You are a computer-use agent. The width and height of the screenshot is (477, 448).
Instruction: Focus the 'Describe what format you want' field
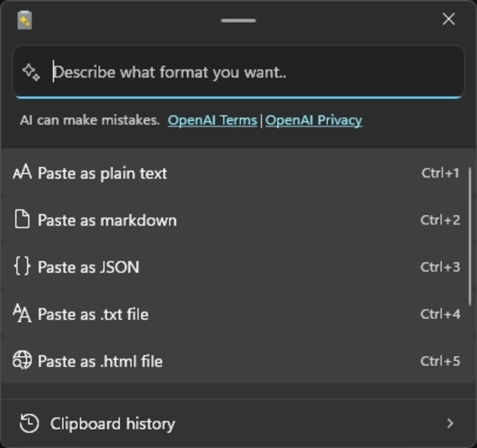[238, 72]
